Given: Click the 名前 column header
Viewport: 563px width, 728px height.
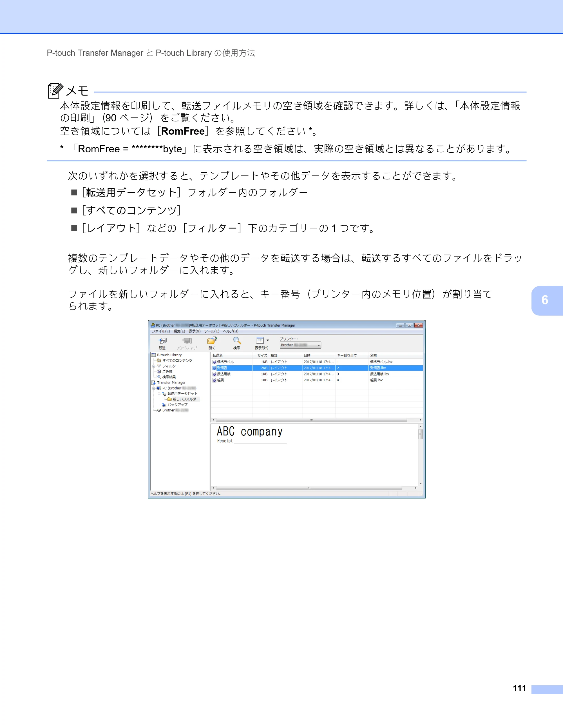Looking at the screenshot, I should [396, 355].
